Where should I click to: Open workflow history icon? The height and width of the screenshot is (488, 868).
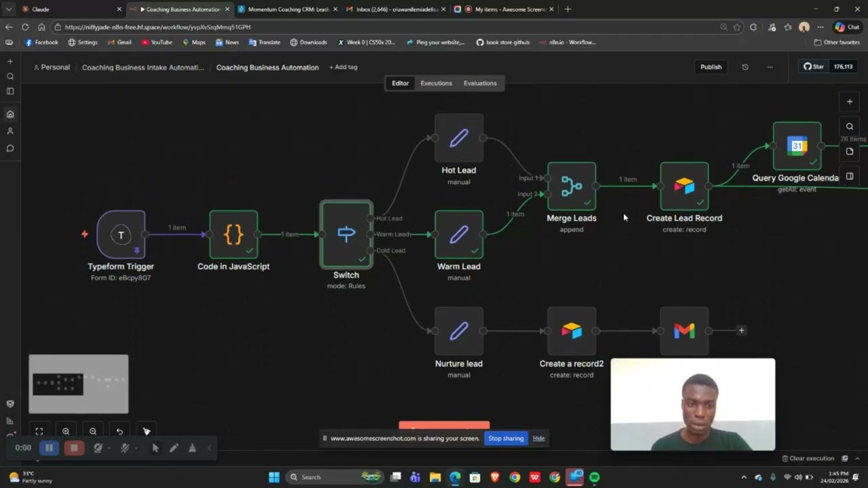(x=745, y=67)
